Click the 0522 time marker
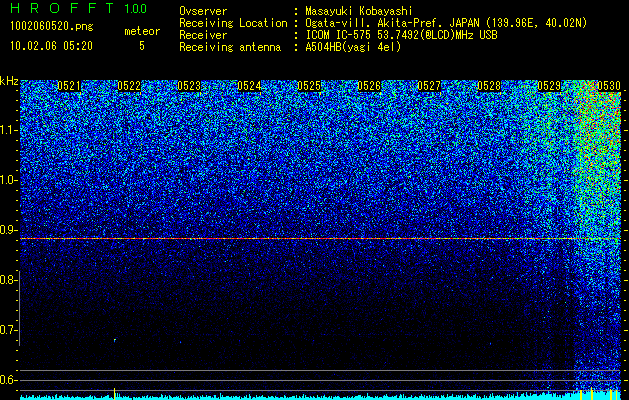629x400 pixels. 129,86
